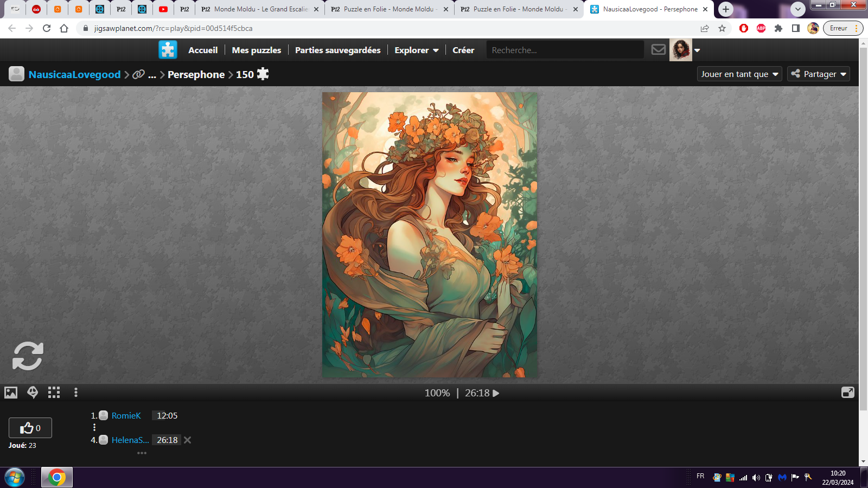The width and height of the screenshot is (868, 488).
Task: Resume the timer with the play arrow
Action: [496, 393]
